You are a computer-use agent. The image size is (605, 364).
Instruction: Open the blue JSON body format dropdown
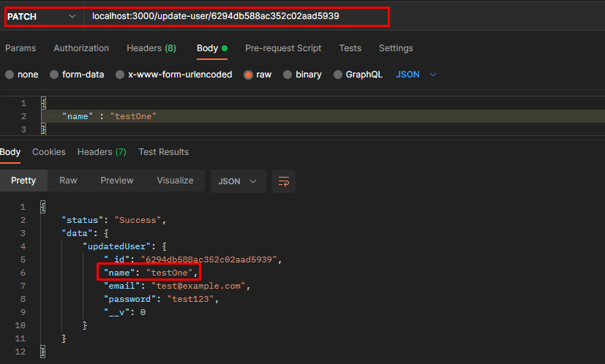point(416,75)
